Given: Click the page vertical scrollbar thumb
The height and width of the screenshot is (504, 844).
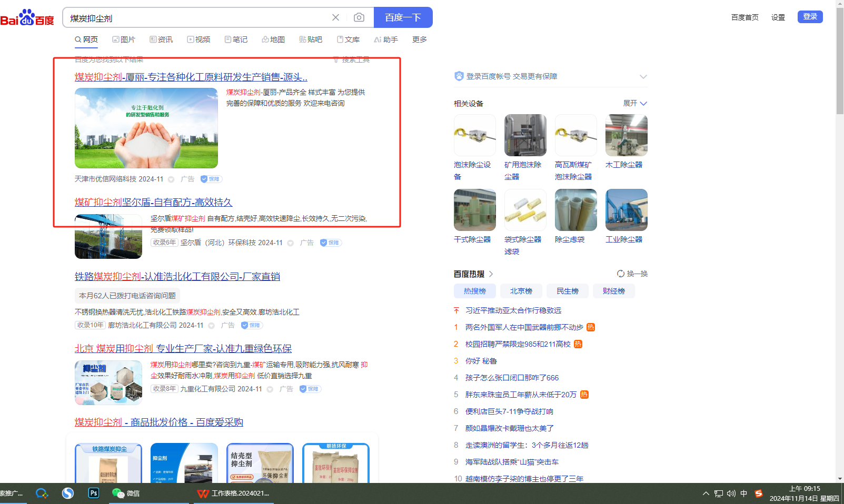Looking at the screenshot, I should [x=840, y=61].
